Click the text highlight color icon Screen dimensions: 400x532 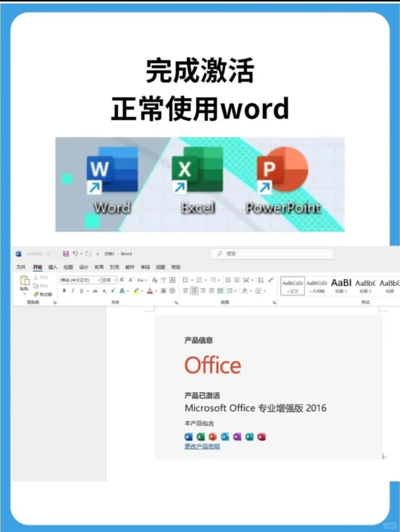[x=136, y=291]
